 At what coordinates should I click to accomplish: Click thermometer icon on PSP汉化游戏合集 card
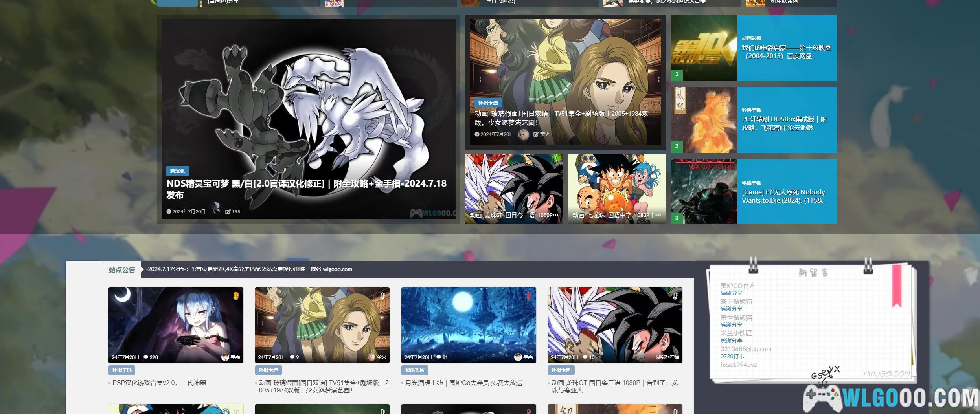click(x=236, y=296)
